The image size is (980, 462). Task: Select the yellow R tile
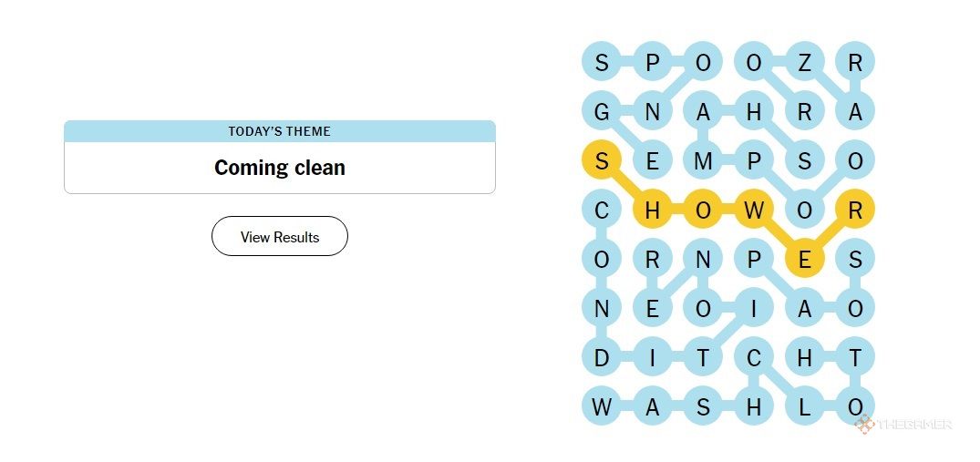click(855, 211)
